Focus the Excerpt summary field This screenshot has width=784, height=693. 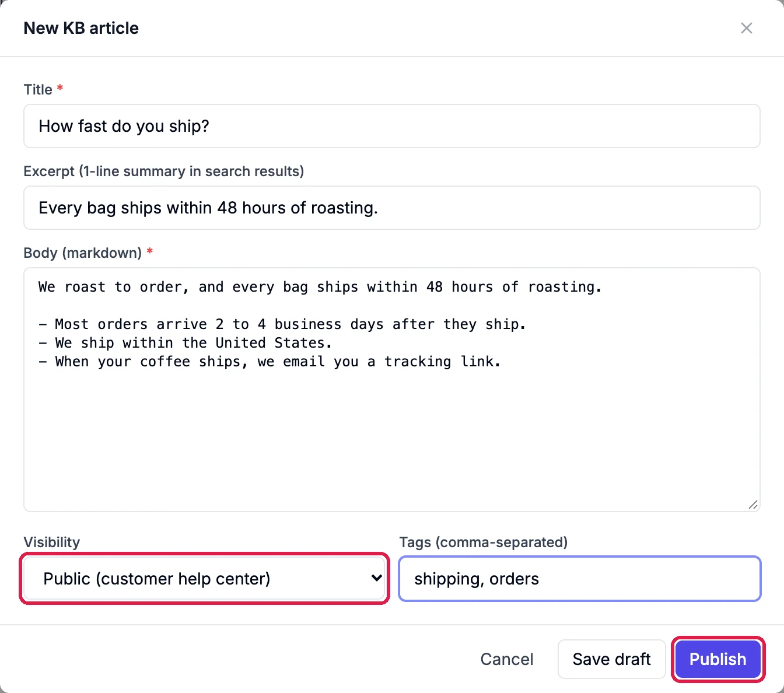(x=392, y=208)
